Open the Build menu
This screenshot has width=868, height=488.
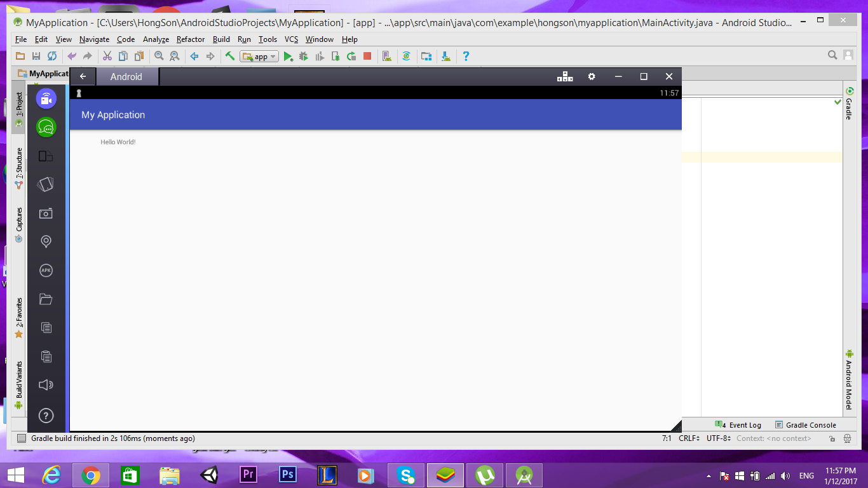(221, 39)
